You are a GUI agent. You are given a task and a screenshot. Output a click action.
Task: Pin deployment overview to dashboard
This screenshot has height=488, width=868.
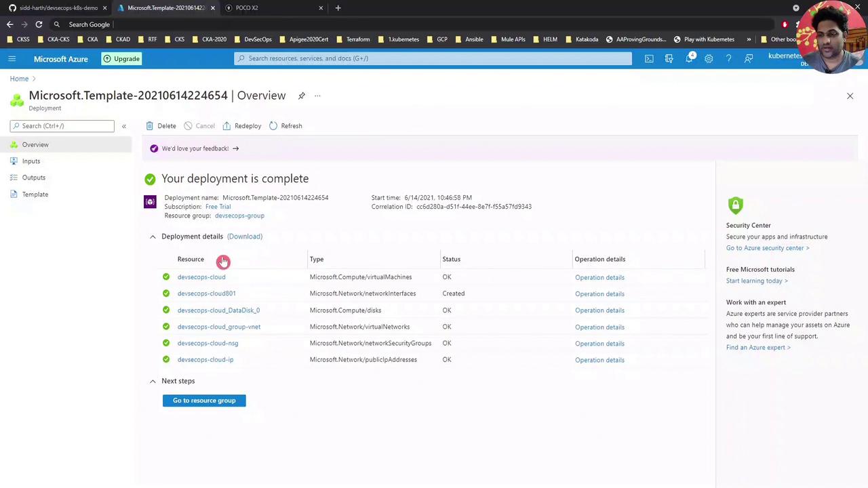[301, 96]
